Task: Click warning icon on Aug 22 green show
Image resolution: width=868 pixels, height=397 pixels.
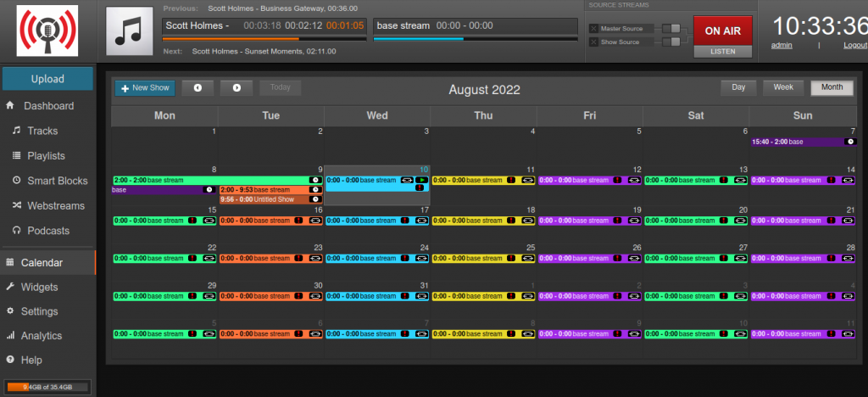Action: (192, 258)
